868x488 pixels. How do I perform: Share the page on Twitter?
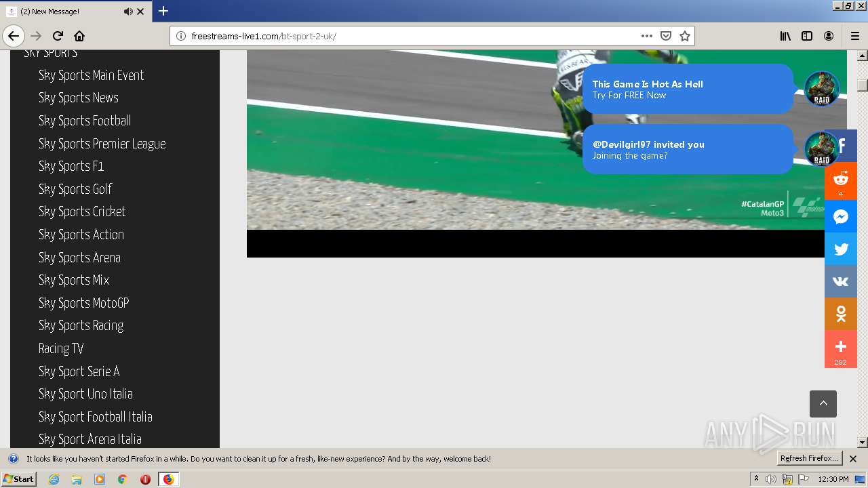[x=841, y=249]
